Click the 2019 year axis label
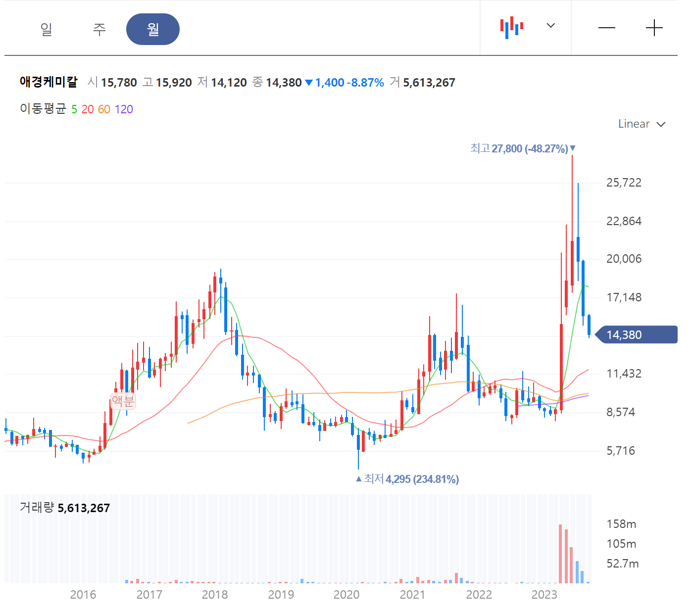691x616 pixels. pos(281,594)
